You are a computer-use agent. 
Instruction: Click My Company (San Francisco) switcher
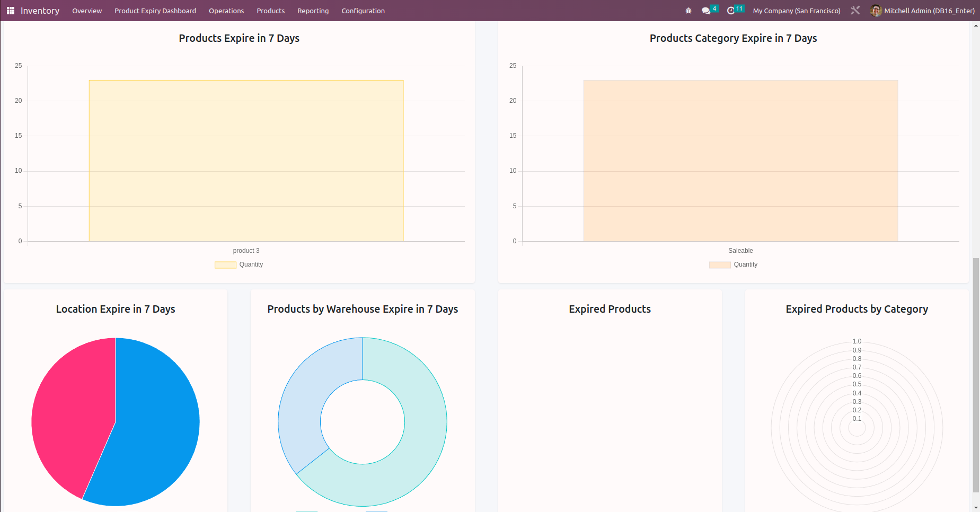click(x=796, y=11)
